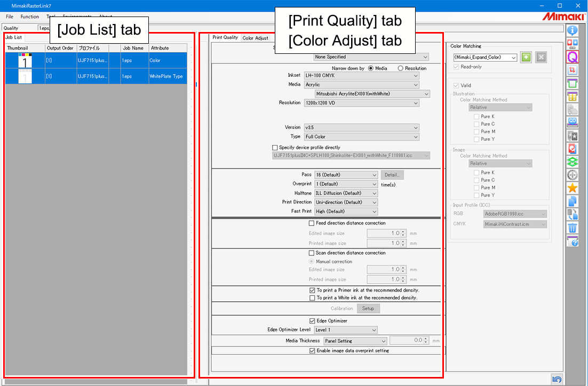Enable printing White ink at recommended density
This screenshot has height=386, width=588.
pyautogui.click(x=312, y=297)
